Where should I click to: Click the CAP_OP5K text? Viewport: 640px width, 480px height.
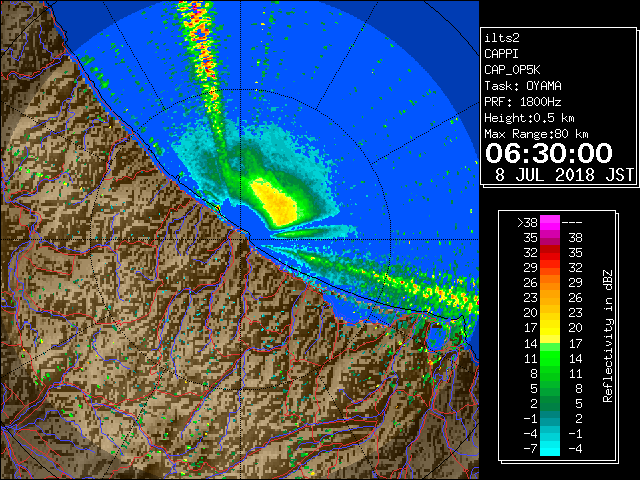[512, 70]
